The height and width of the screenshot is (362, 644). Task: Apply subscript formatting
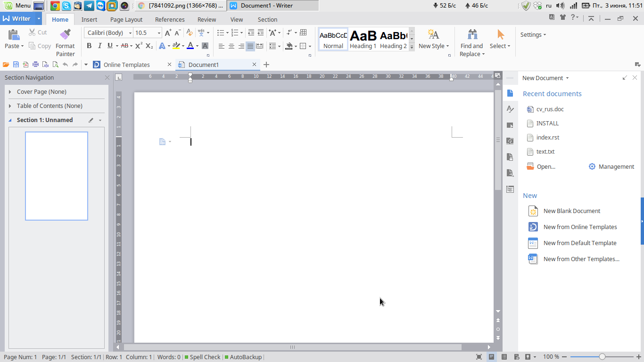[149, 46]
